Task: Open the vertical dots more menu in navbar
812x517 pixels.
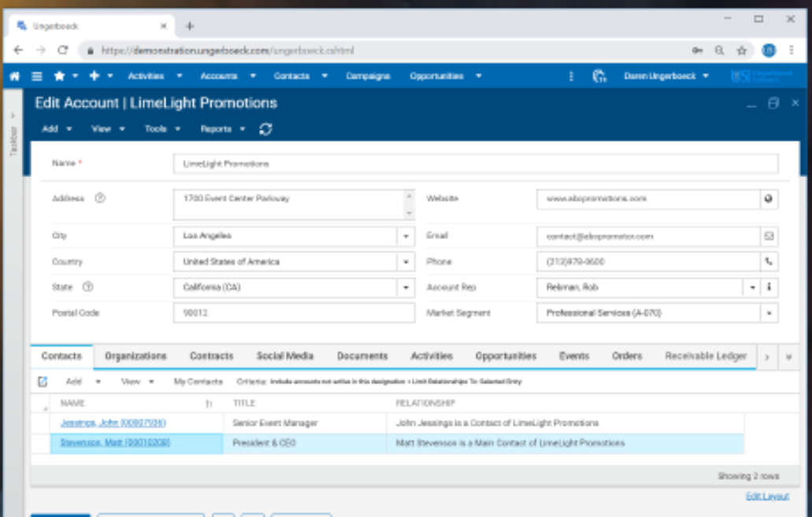Action: tap(571, 76)
